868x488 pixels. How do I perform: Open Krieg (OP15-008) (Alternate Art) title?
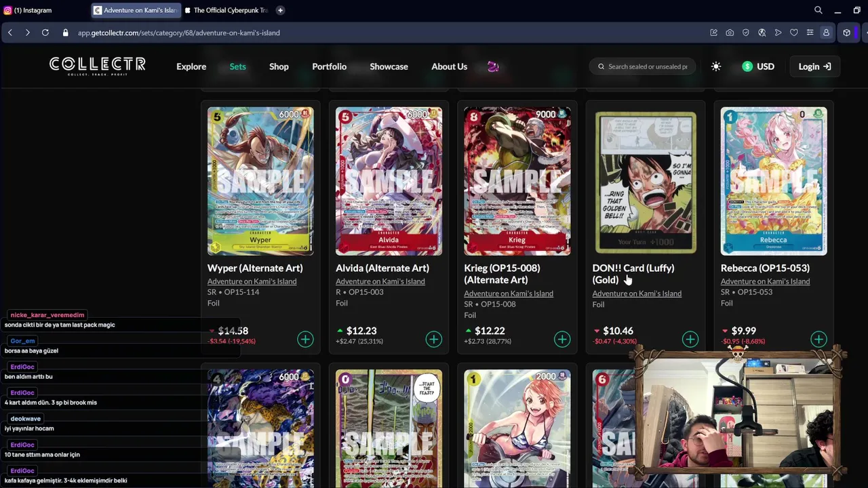(502, 274)
